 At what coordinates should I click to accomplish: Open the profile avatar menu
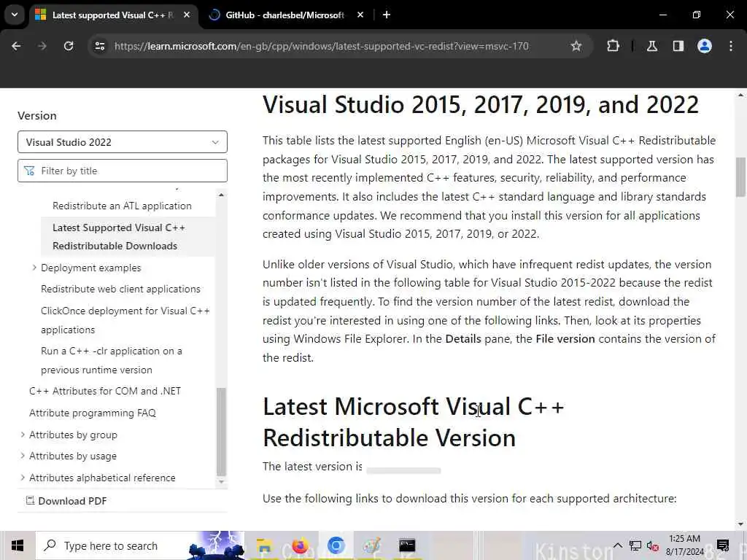(705, 46)
